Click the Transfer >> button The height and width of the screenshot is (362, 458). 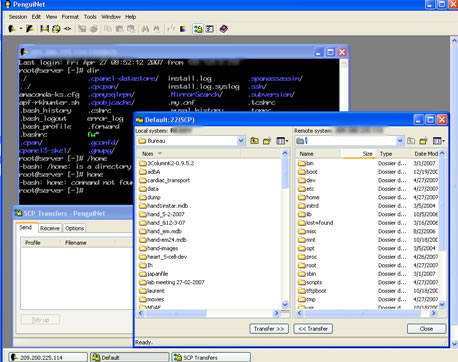click(269, 329)
